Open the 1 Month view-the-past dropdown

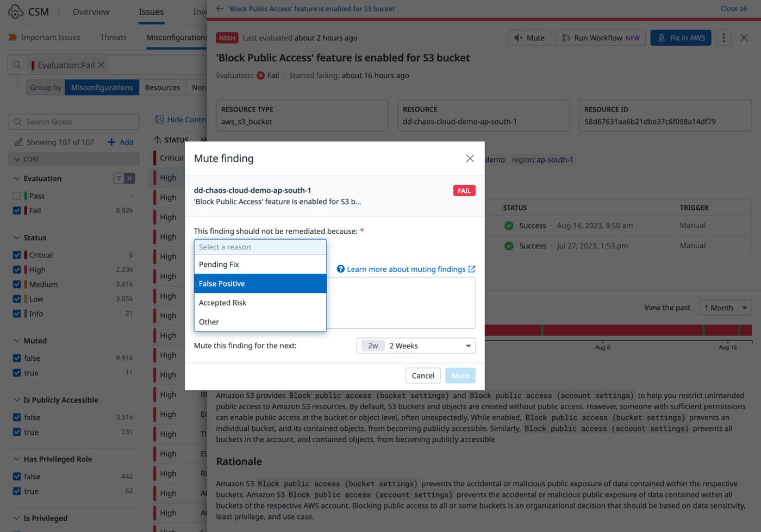(x=725, y=308)
